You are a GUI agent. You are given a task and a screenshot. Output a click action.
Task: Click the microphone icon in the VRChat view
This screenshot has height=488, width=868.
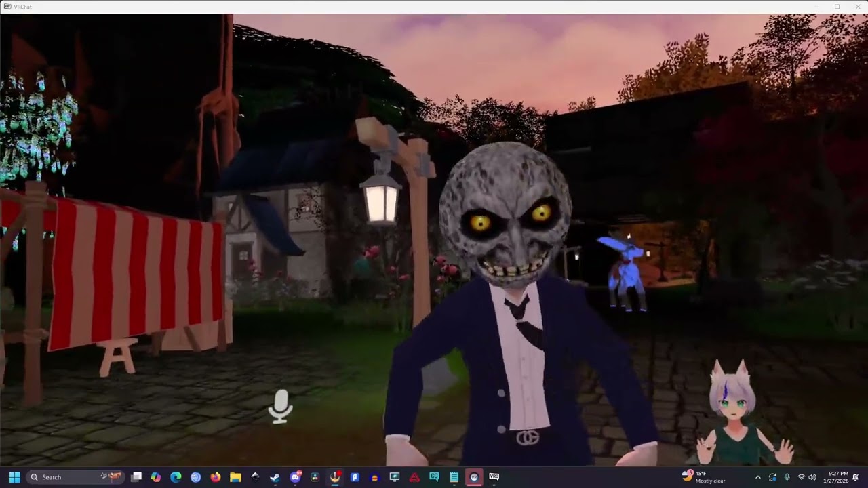[x=280, y=407]
